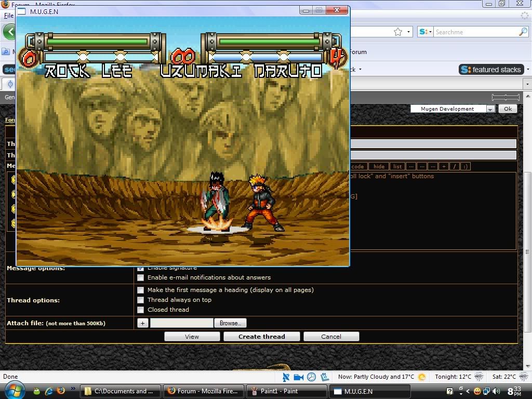Image resolution: width=532 pixels, height=399 pixels.
Task: Click the plus formatting button in editor toolbar
Action: 444,166
